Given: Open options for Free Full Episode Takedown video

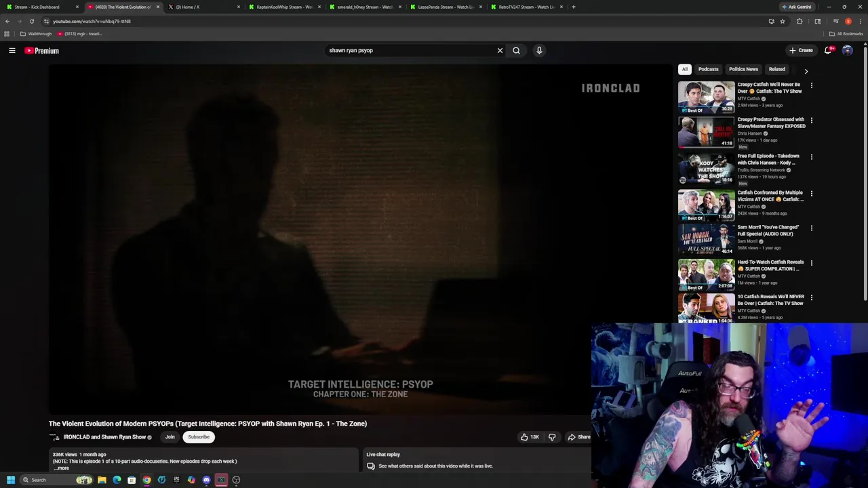Looking at the screenshot, I should (x=811, y=157).
